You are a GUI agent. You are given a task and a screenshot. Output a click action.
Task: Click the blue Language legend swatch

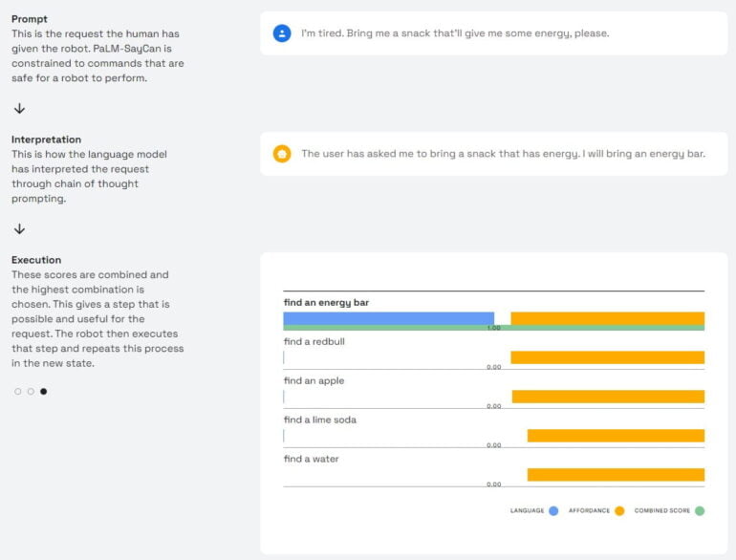[x=553, y=511]
